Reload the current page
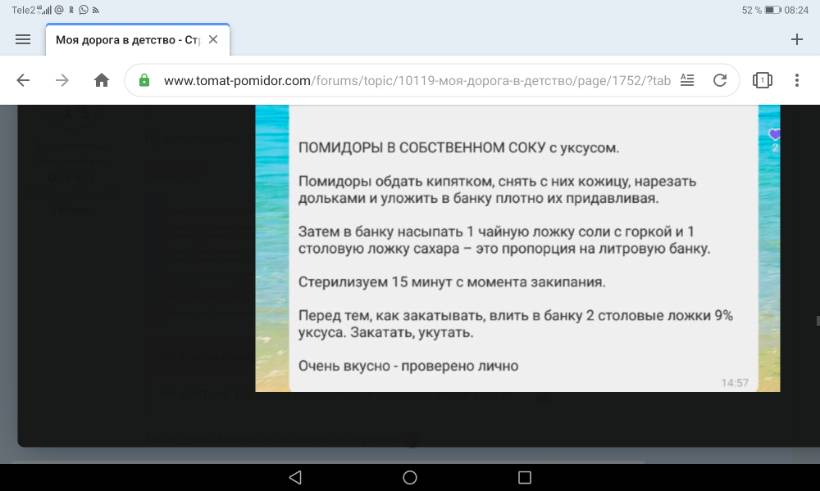 tap(719, 81)
